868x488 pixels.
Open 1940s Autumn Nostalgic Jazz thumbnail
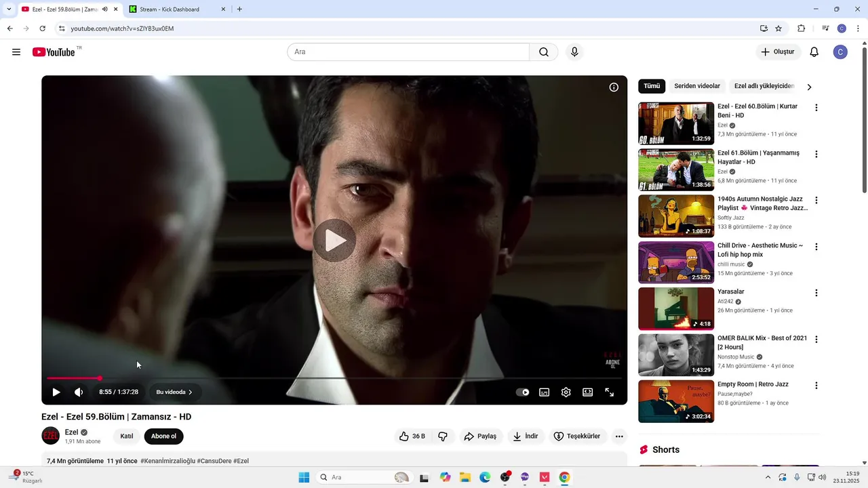[x=676, y=216]
